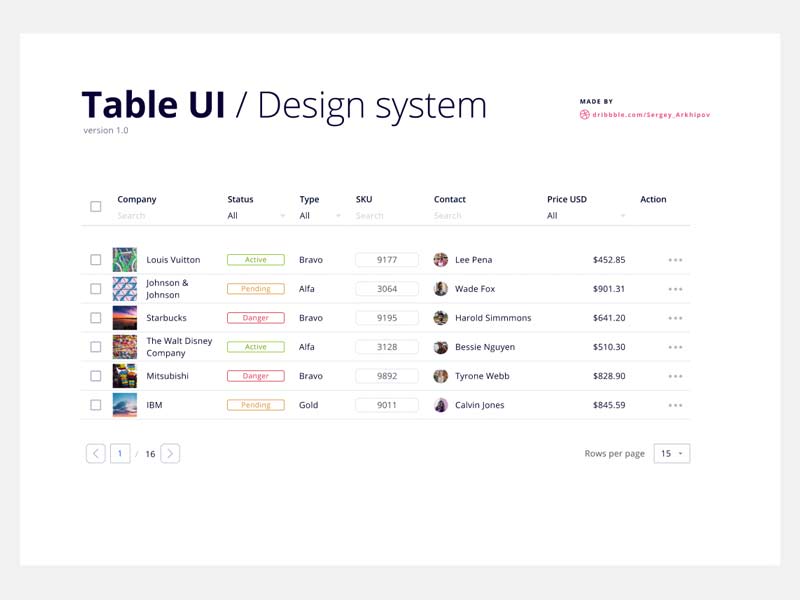Click Danger badge for Mitsubishi
The height and width of the screenshot is (600, 800).
pos(256,376)
